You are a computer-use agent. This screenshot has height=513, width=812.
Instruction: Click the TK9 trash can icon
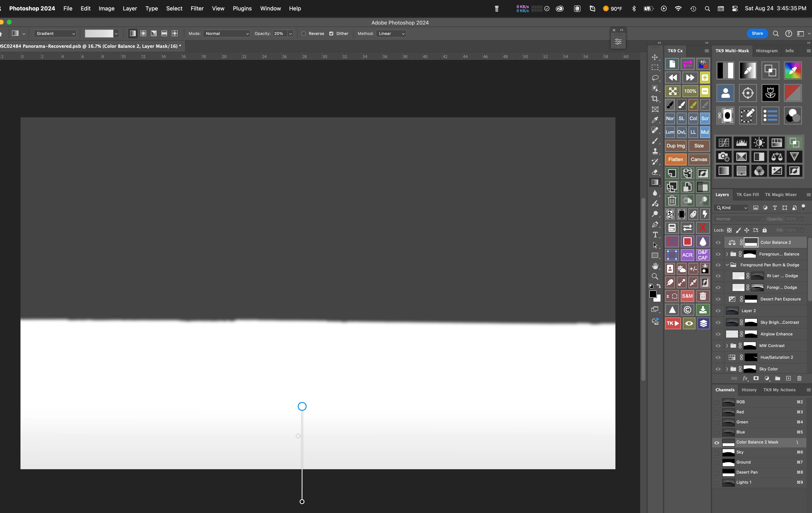tap(672, 201)
